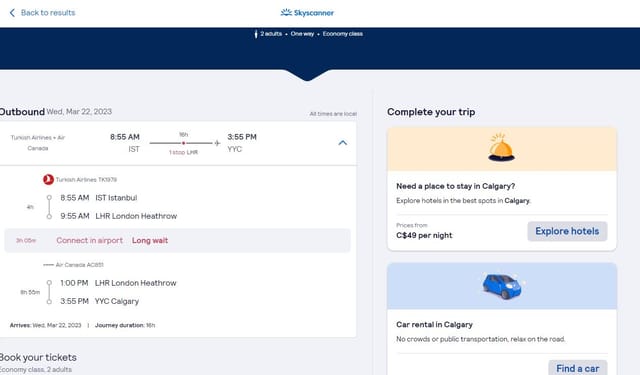Click the Book your tickets heading
Screen dimensions: 640x375
[38, 357]
